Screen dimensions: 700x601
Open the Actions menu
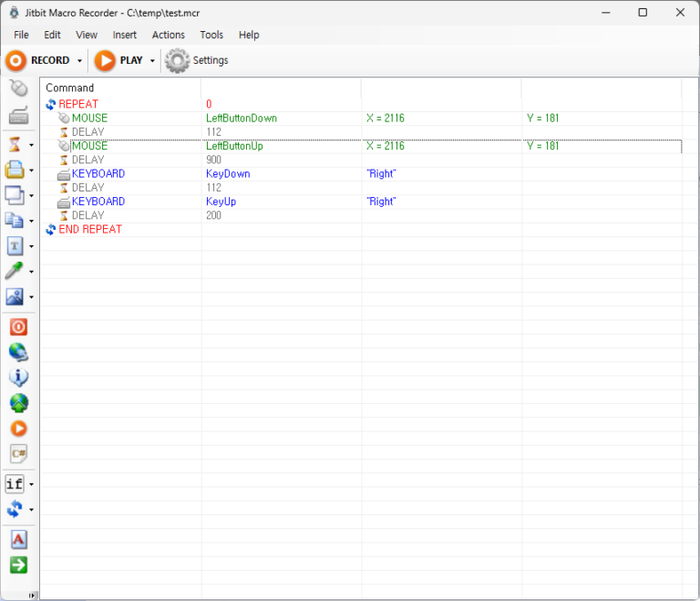tap(169, 35)
